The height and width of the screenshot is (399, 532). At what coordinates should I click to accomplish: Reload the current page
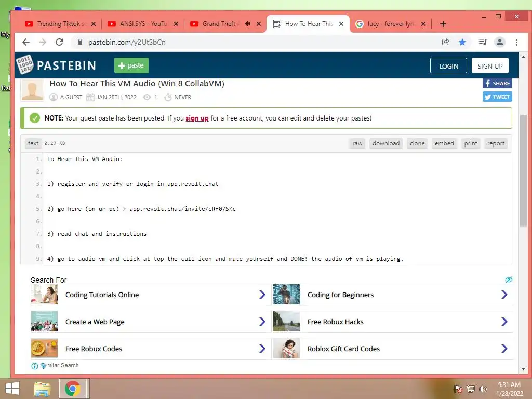(59, 42)
